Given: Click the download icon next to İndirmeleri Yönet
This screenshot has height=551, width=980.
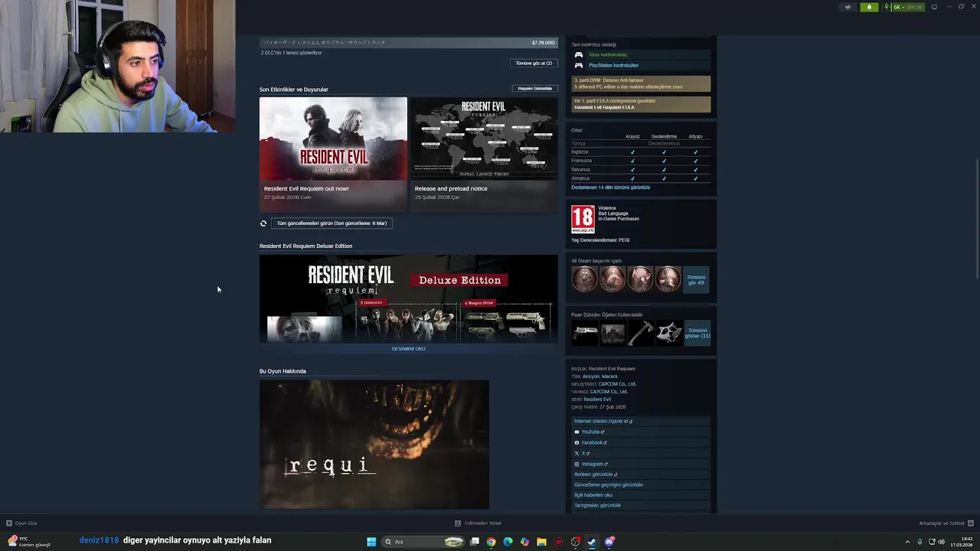Looking at the screenshot, I should 458,523.
